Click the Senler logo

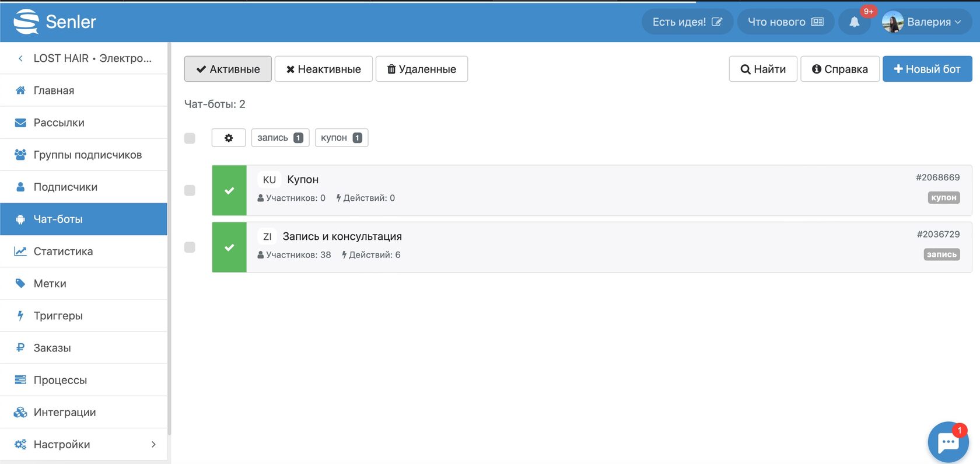point(55,22)
